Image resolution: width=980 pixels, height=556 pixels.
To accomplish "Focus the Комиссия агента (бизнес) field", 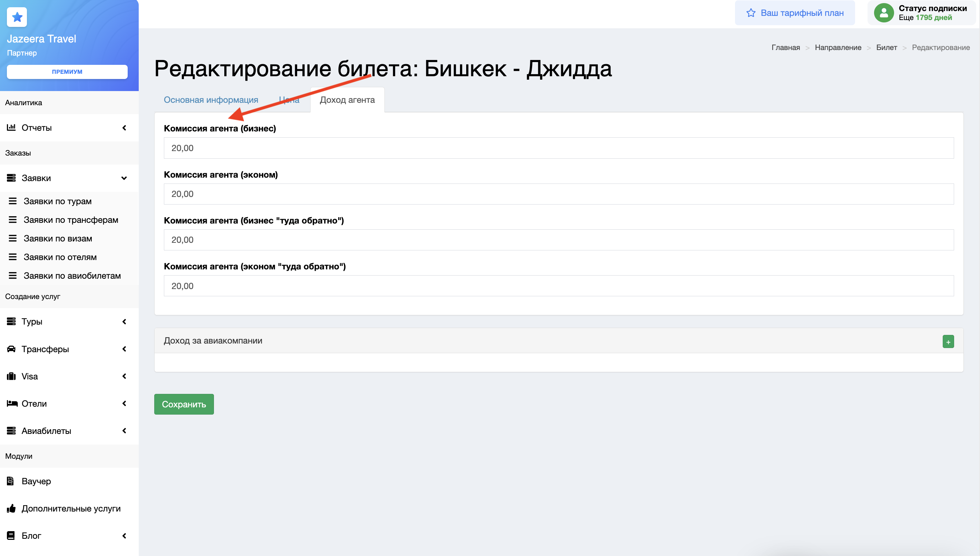I will click(x=558, y=148).
